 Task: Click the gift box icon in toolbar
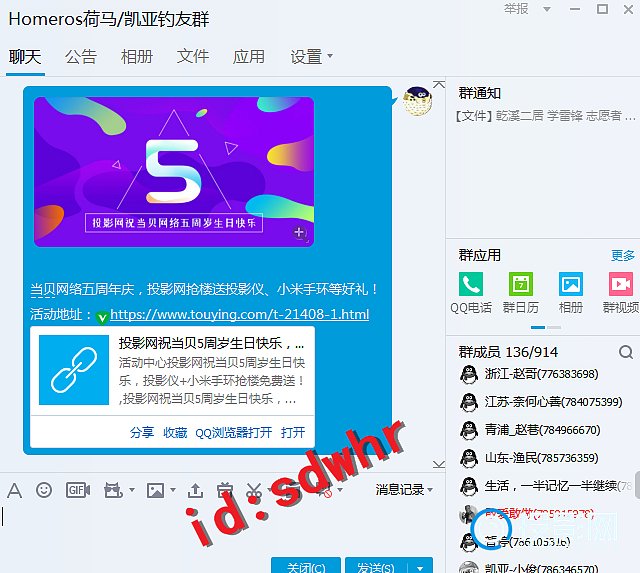click(224, 490)
